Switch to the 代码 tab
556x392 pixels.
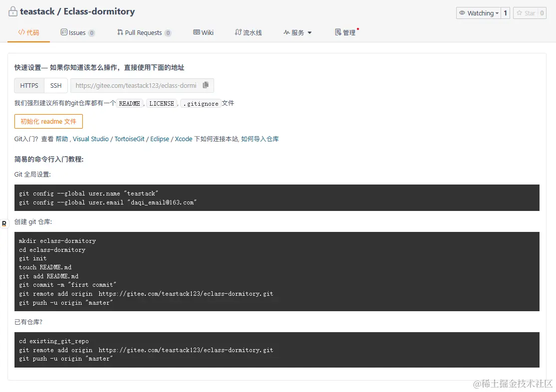pos(29,32)
